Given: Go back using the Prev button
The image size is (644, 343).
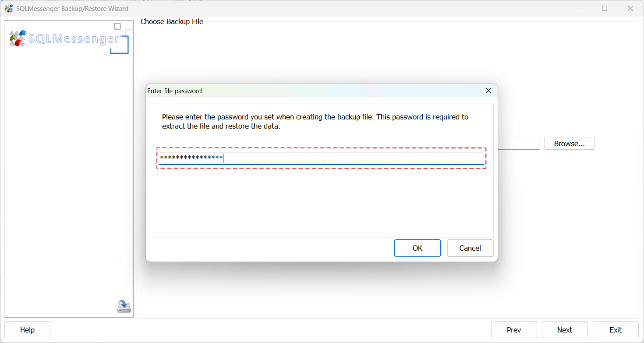Looking at the screenshot, I should pos(514,329).
